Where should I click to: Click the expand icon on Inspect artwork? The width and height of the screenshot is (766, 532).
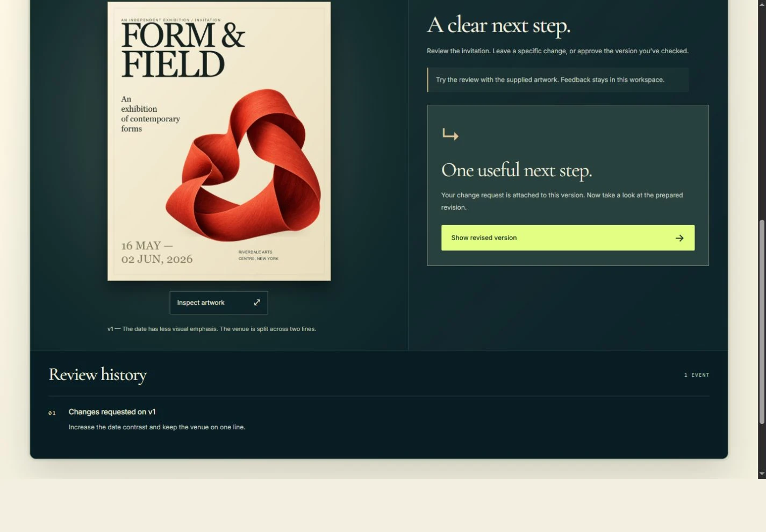257,303
